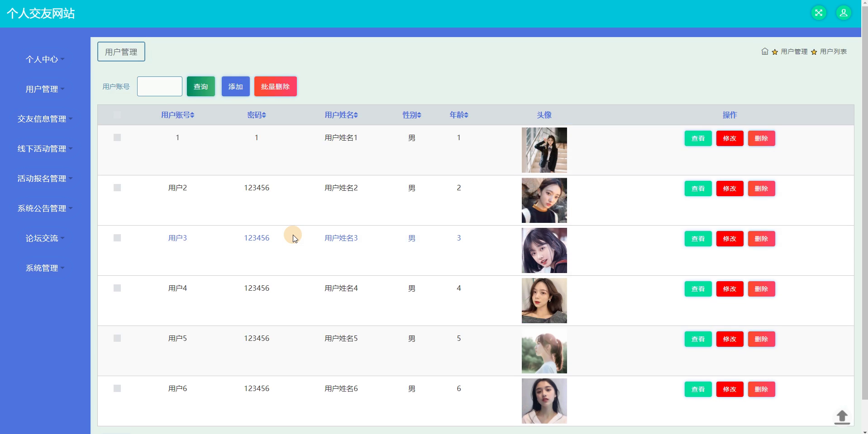Screen dimensions: 868x434
Task: Click the 个人交友网站 site title
Action: click(x=41, y=14)
